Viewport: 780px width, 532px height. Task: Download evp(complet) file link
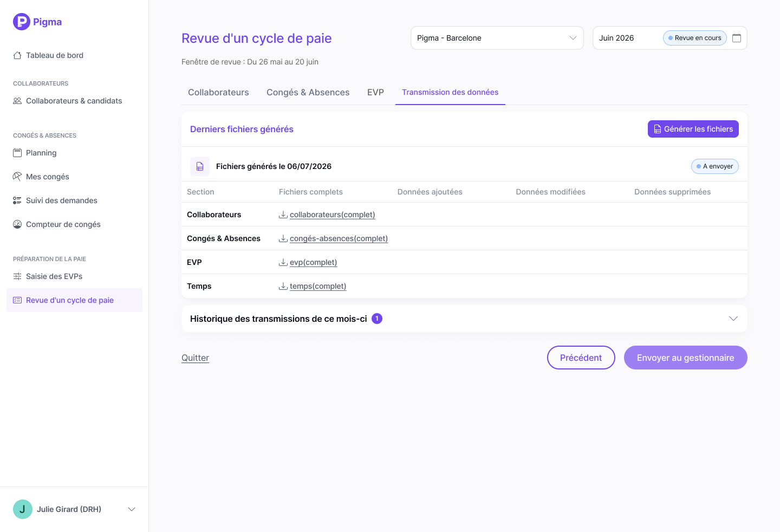[314, 262]
